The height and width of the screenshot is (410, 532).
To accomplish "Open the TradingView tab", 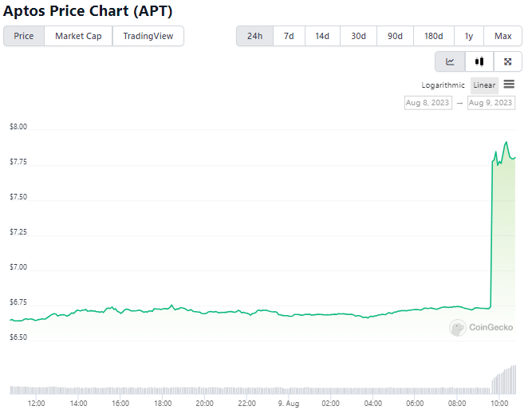I will (148, 36).
